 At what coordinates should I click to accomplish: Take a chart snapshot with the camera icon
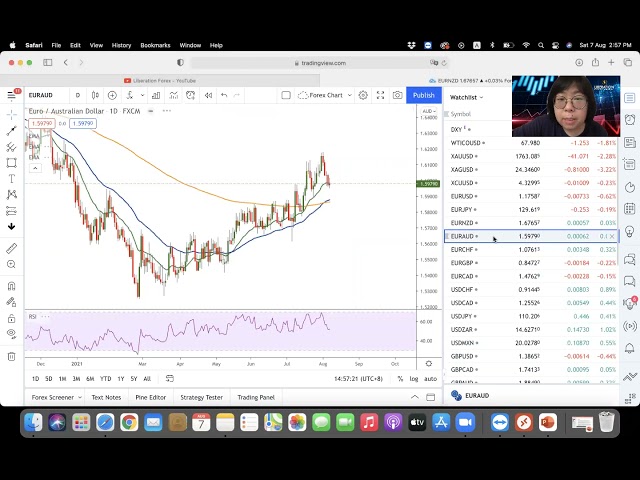click(397, 95)
